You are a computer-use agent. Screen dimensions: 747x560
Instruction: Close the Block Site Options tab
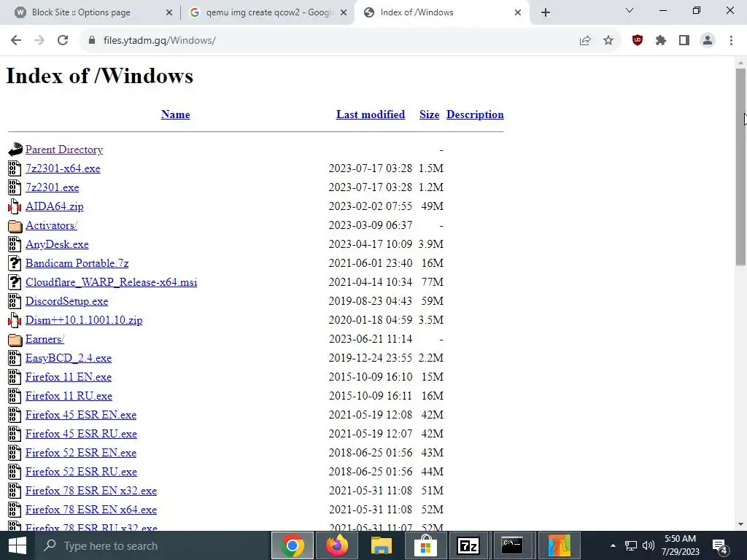pyautogui.click(x=169, y=12)
